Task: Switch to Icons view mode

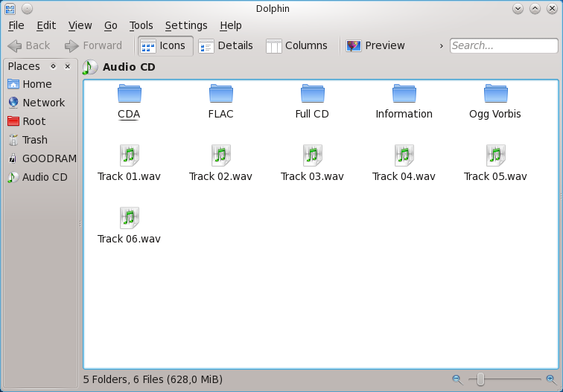Action: point(165,46)
